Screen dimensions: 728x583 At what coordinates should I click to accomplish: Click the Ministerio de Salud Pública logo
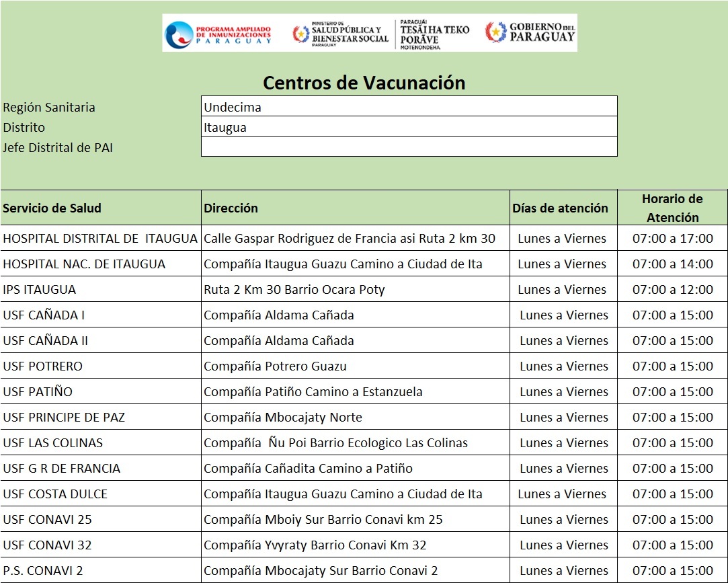(x=340, y=34)
